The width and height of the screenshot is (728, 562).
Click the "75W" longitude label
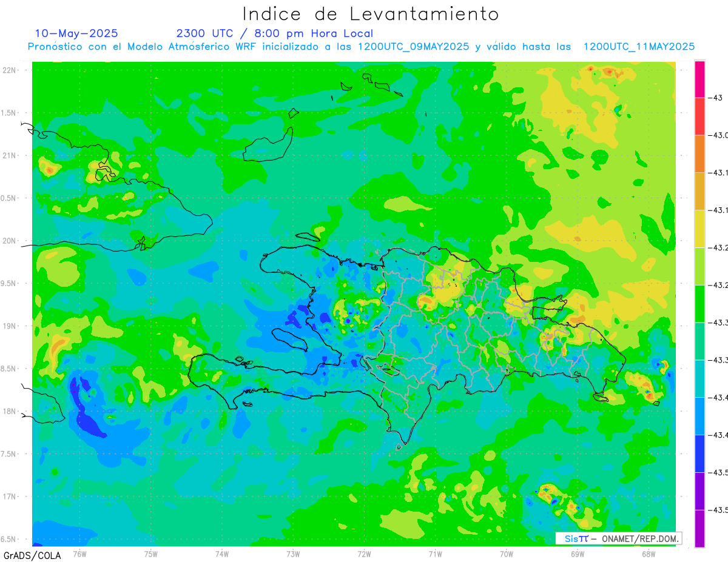[x=151, y=554]
